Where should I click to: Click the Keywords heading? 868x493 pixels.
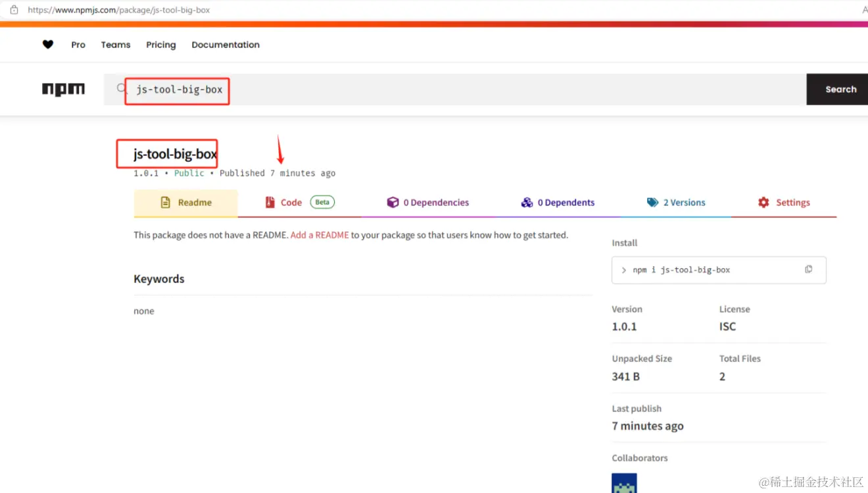(x=159, y=279)
